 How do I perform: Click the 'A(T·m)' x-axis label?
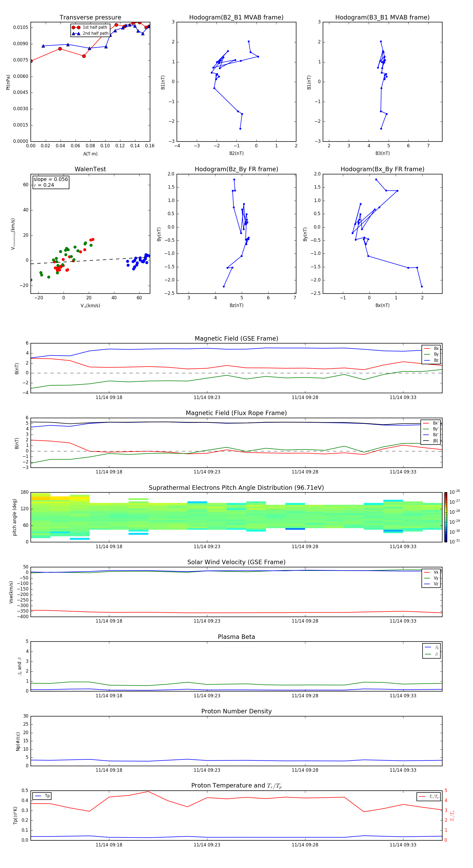90,154
